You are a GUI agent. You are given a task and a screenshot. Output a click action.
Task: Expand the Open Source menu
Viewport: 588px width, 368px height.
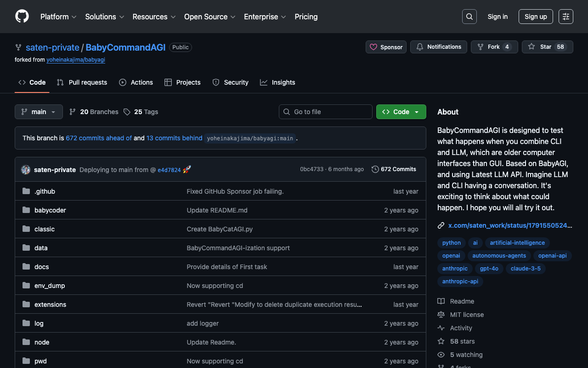tap(209, 17)
